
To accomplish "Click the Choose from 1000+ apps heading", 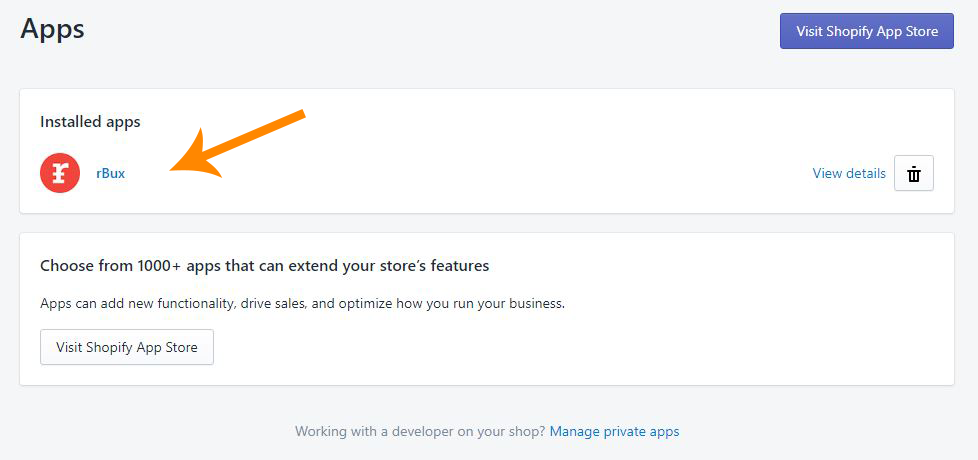I will coord(264,266).
